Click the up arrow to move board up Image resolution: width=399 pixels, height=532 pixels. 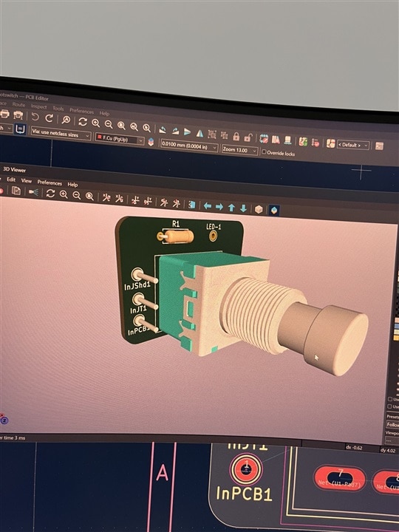[231, 208]
